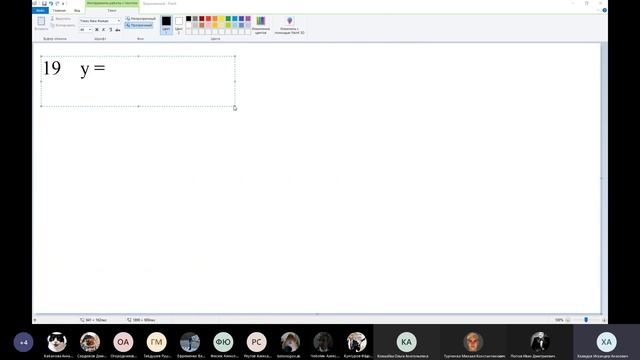Image resolution: width=640 pixels, height=360 pixels.
Task: Click the +4 more participants badge
Action: click(23, 342)
